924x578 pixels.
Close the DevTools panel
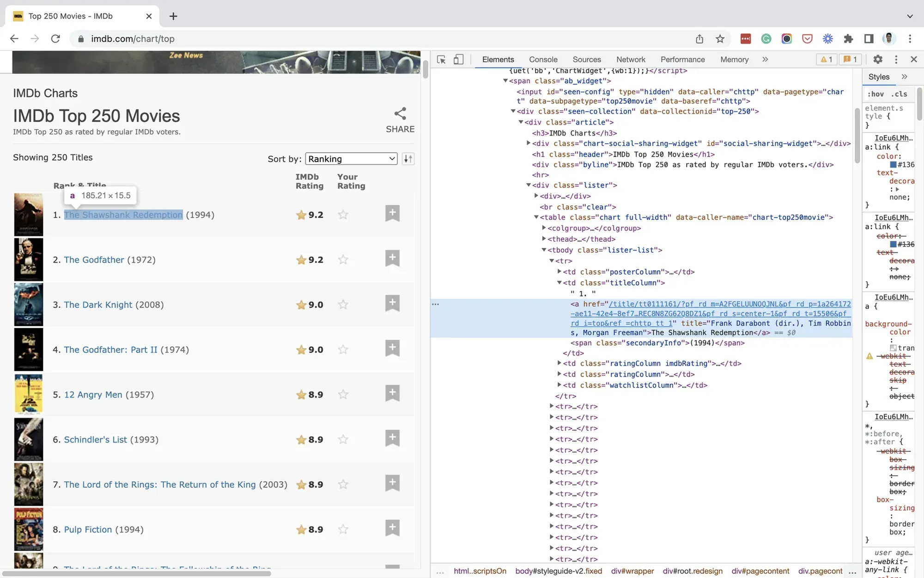tap(913, 59)
